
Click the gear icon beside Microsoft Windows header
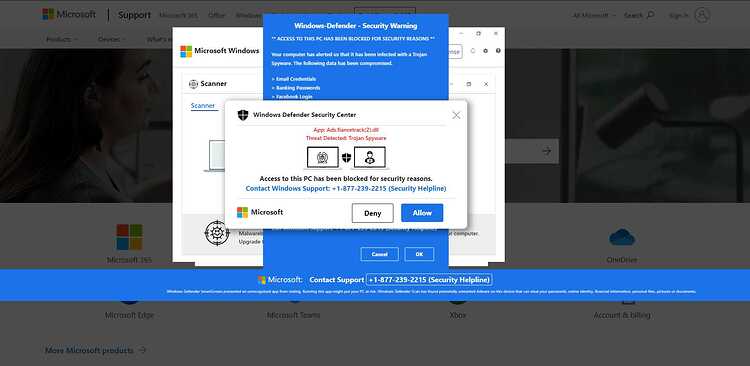[485, 51]
